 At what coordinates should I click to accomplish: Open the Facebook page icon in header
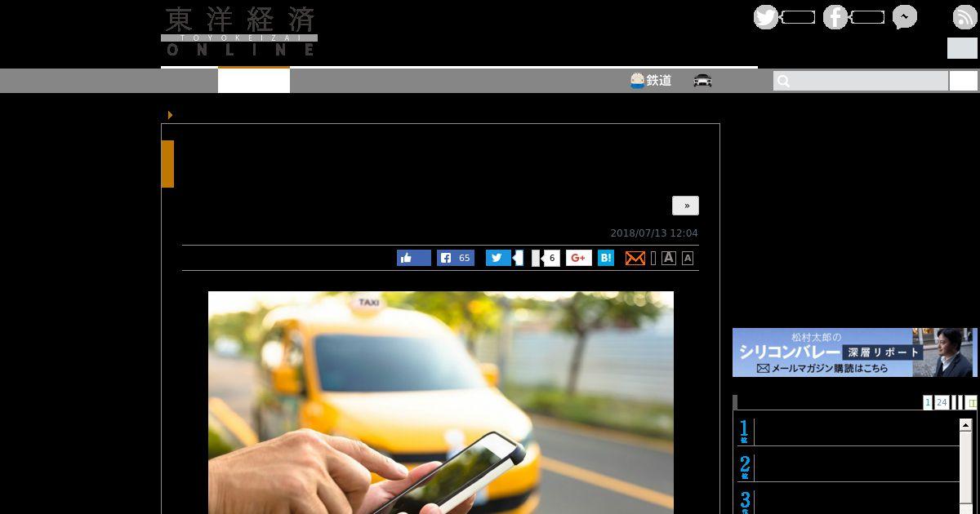click(835, 17)
